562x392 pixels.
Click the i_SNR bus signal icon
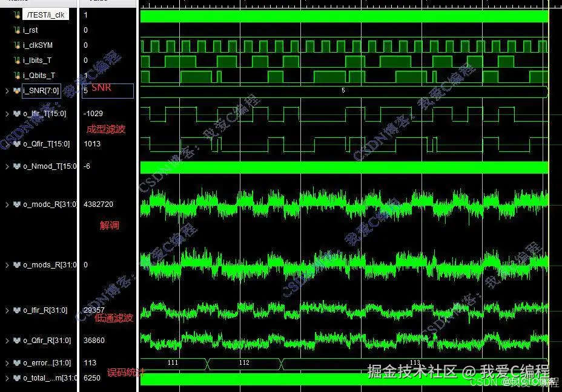click(x=17, y=90)
